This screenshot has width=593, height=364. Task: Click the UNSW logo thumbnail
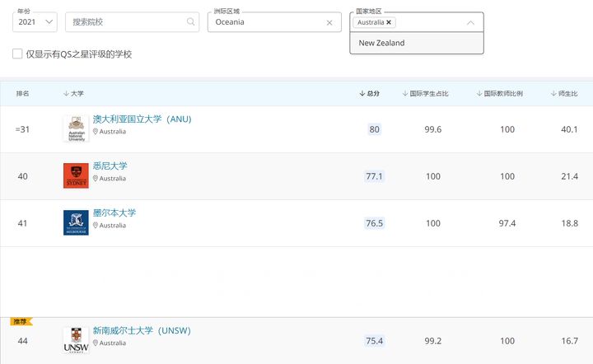(x=76, y=340)
